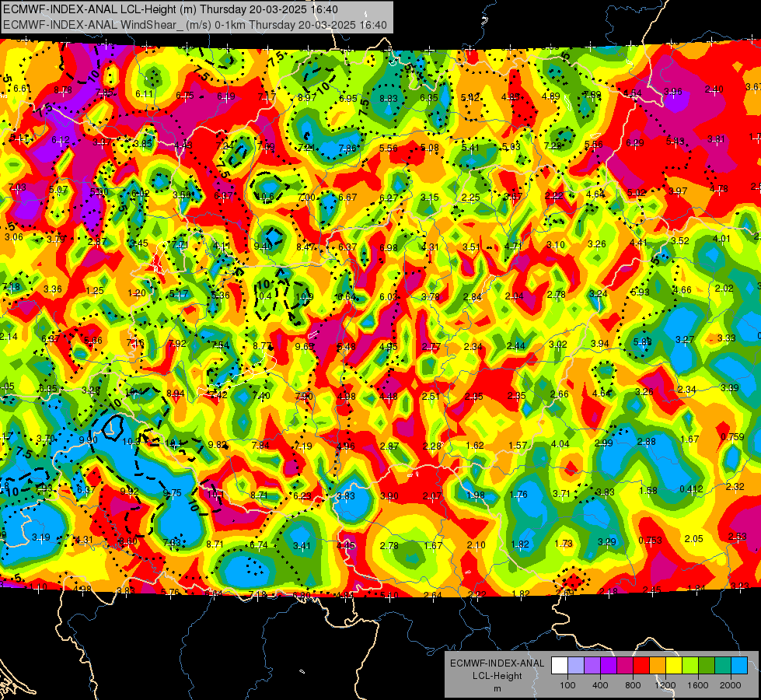
Task: Click the medium purple legend swatch
Action: (x=592, y=665)
